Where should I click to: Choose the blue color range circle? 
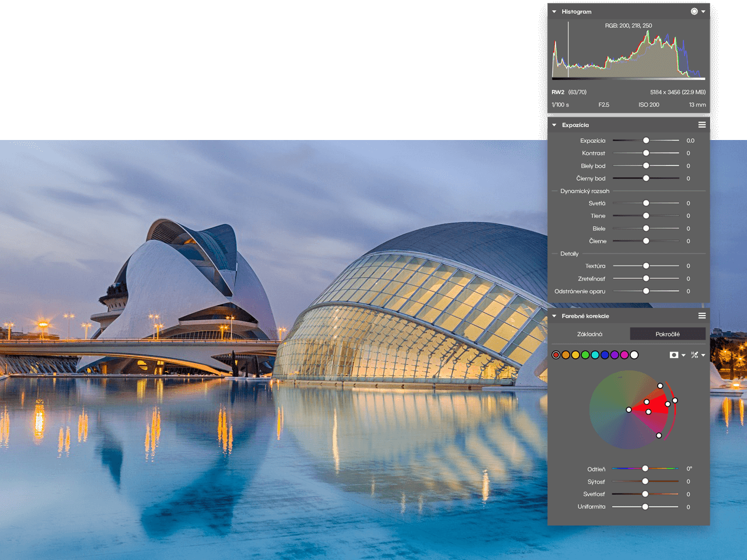point(605,355)
